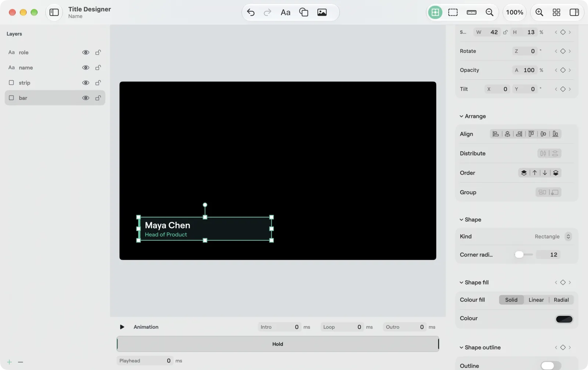Toggle the green safe-area guides icon

435,12
